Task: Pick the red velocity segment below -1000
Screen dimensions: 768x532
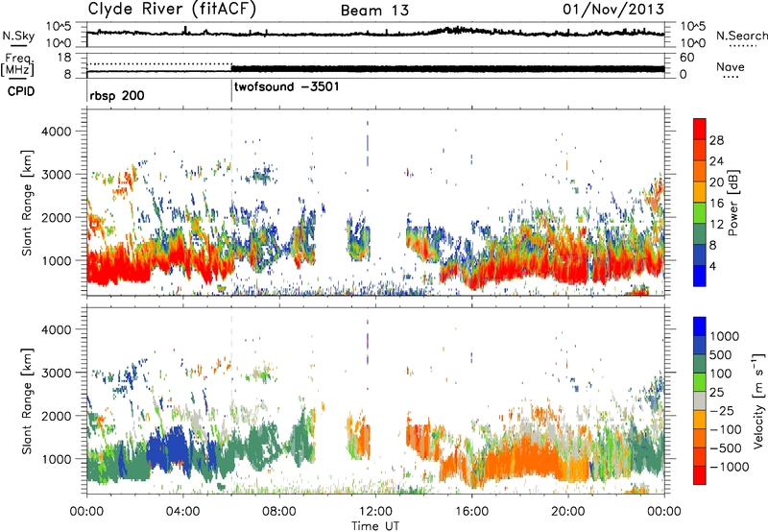Action: [700, 475]
